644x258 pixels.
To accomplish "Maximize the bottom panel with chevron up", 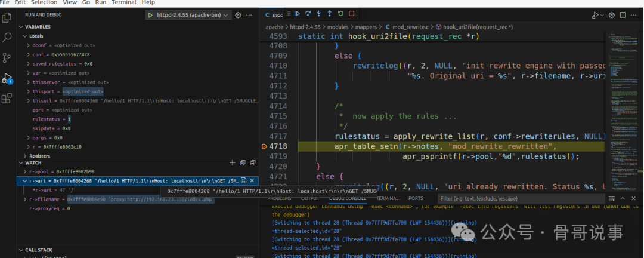I will point(623,199).
